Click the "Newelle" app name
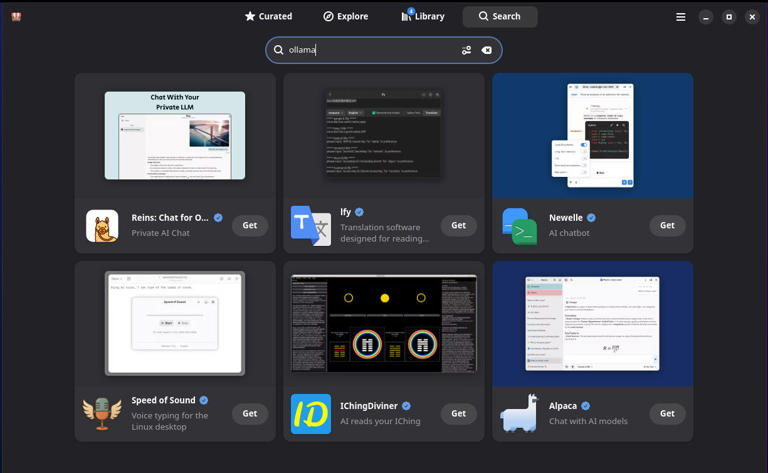 (x=566, y=217)
